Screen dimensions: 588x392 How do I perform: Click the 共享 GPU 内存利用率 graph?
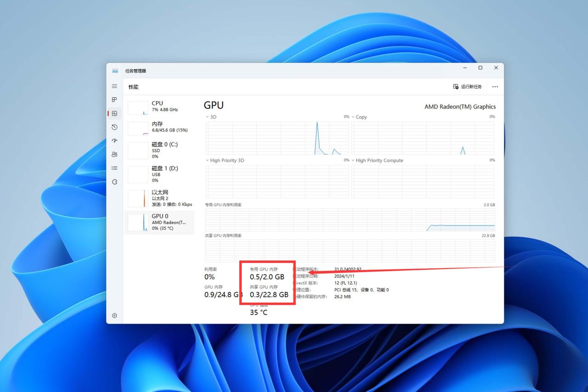350,250
